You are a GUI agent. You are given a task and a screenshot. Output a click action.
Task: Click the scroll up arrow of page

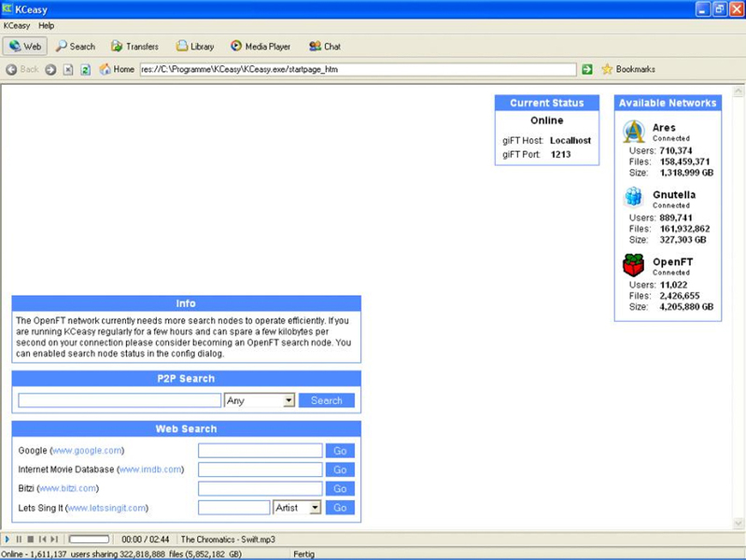click(738, 91)
